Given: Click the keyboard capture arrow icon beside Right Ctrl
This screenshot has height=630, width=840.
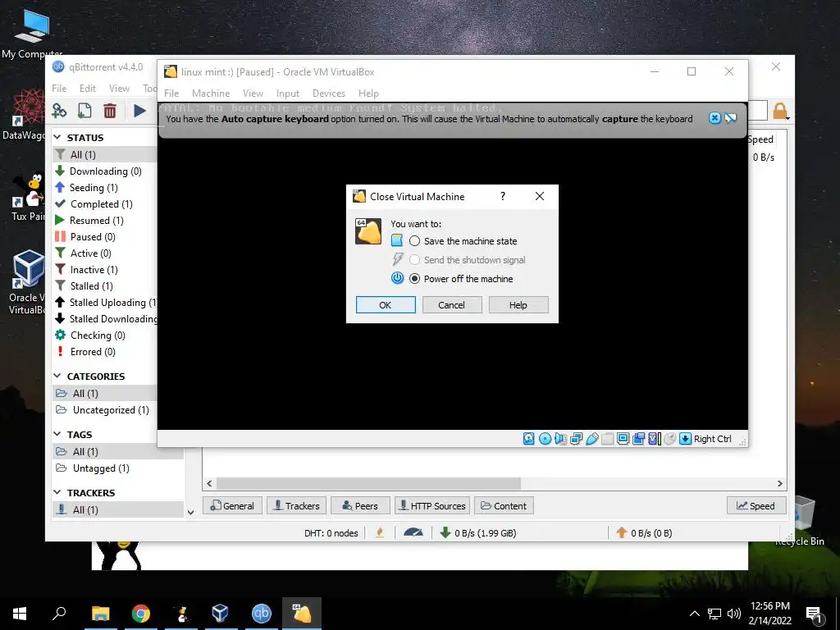Looking at the screenshot, I should pyautogui.click(x=685, y=439).
